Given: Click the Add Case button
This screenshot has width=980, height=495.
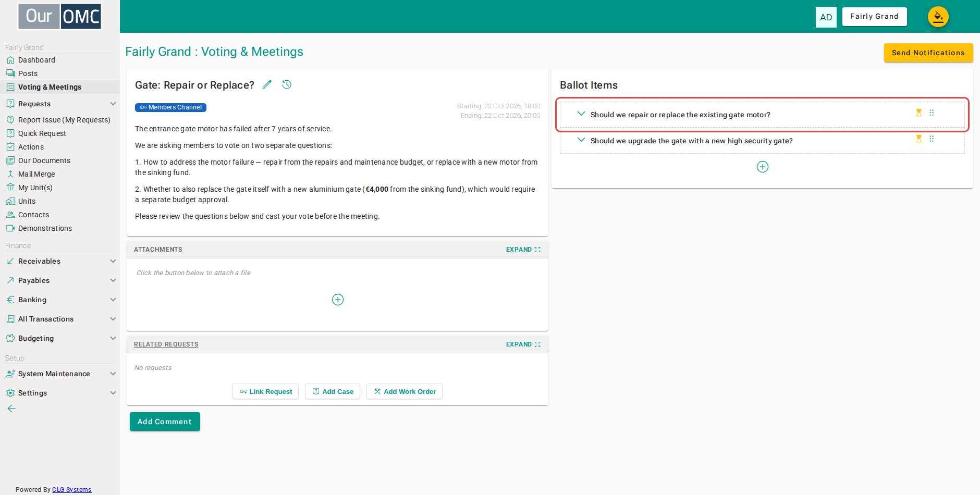Looking at the screenshot, I should coord(333,391).
